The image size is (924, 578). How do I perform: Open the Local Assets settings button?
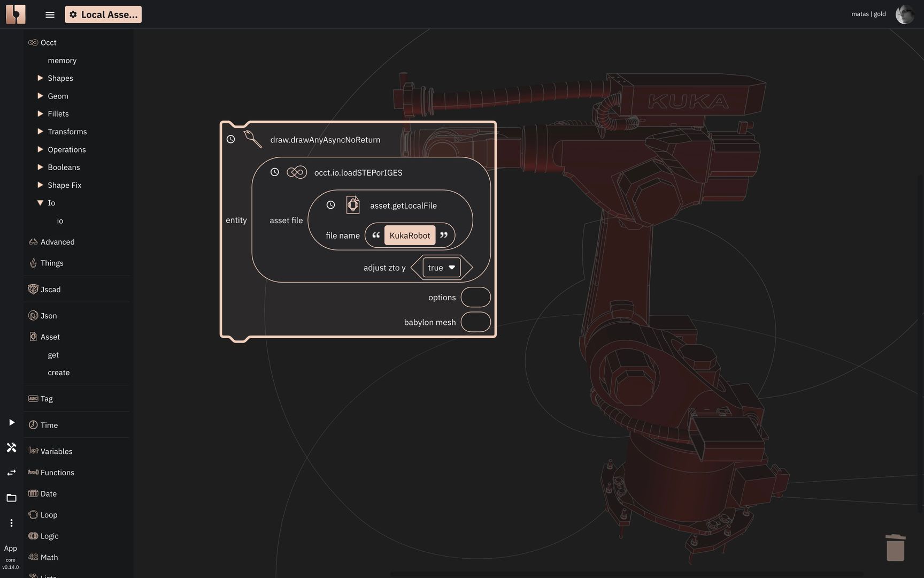pyautogui.click(x=103, y=14)
